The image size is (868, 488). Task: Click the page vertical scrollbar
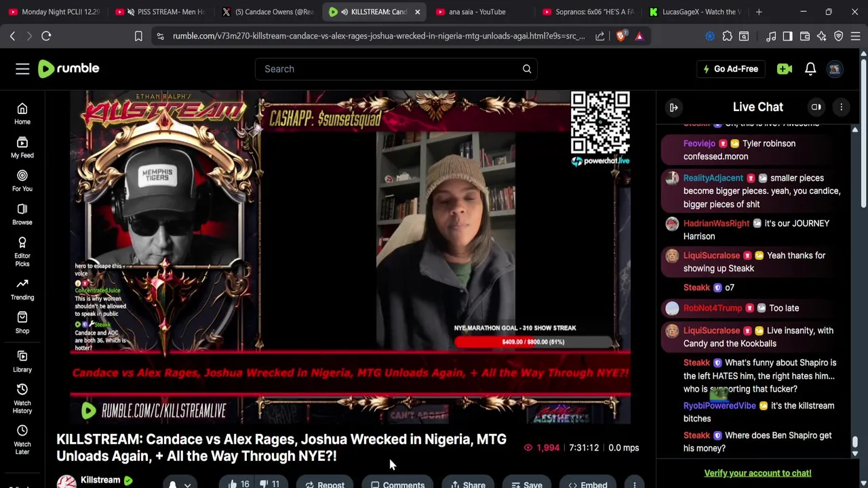point(863,133)
